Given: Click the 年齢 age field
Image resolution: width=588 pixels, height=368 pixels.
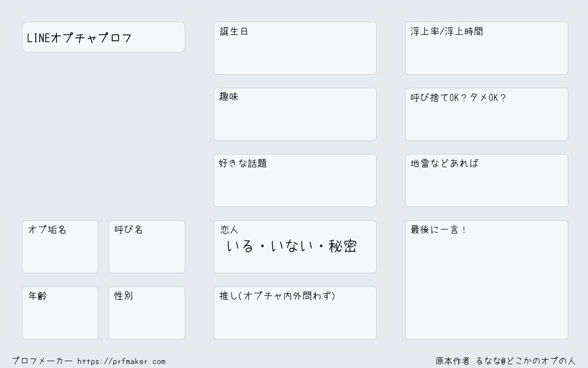Looking at the screenshot, I should [x=60, y=313].
